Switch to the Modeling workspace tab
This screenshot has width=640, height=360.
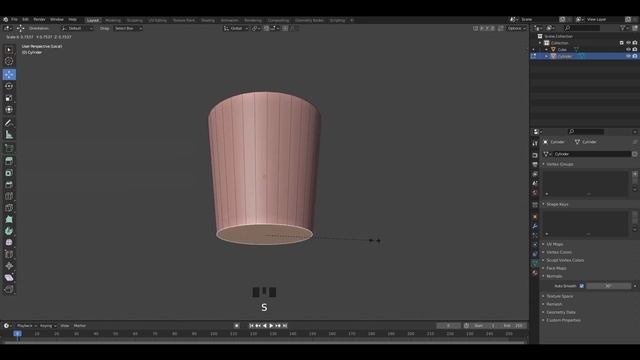[113, 20]
